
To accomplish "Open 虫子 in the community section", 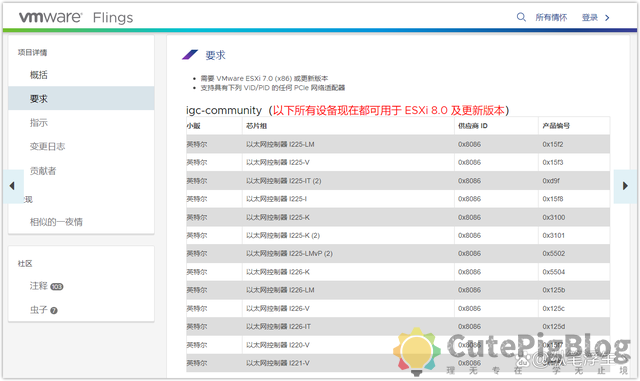I will click(39, 310).
